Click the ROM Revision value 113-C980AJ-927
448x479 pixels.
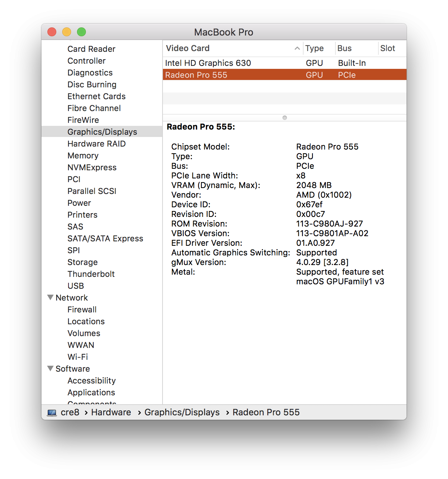(330, 224)
